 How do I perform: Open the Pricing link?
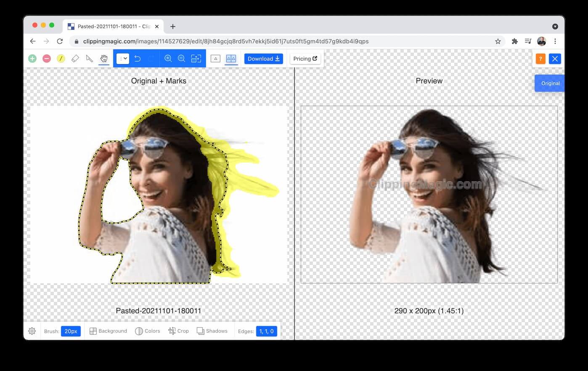pyautogui.click(x=305, y=59)
